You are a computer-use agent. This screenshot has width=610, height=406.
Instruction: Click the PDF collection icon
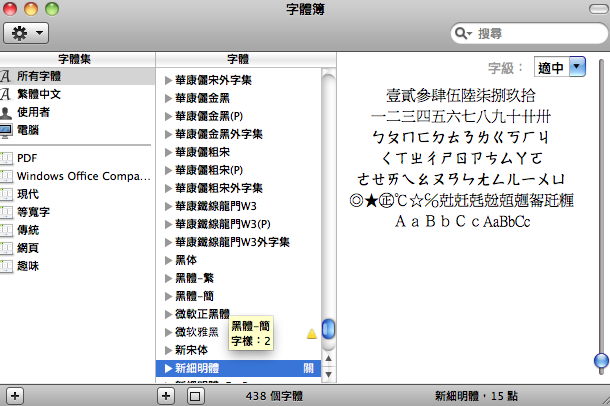(x=6, y=158)
